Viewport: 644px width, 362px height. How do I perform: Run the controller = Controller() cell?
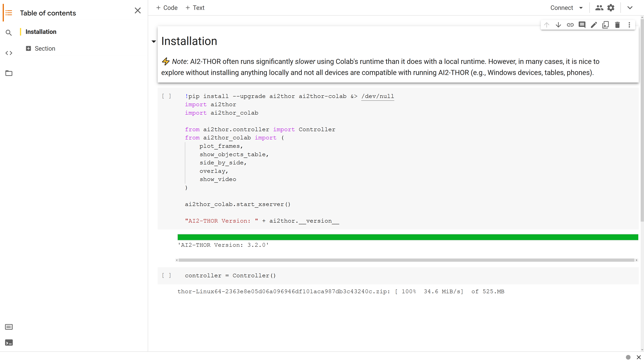(x=167, y=275)
